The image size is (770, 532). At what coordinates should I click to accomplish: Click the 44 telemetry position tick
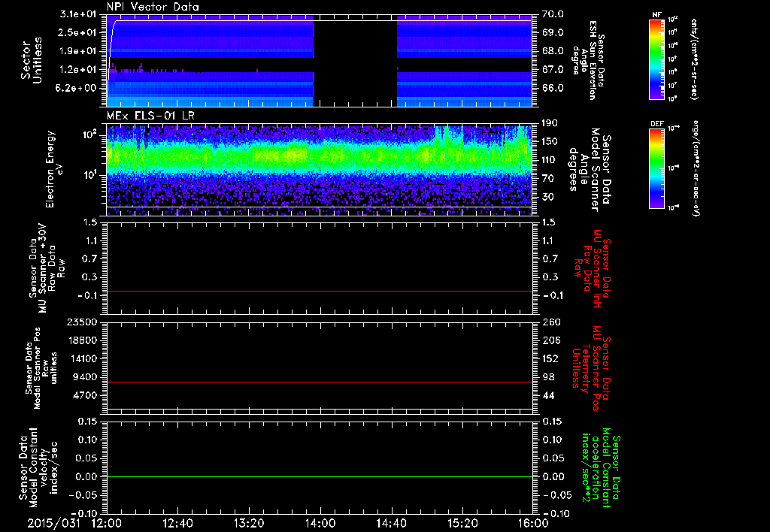coord(547,395)
